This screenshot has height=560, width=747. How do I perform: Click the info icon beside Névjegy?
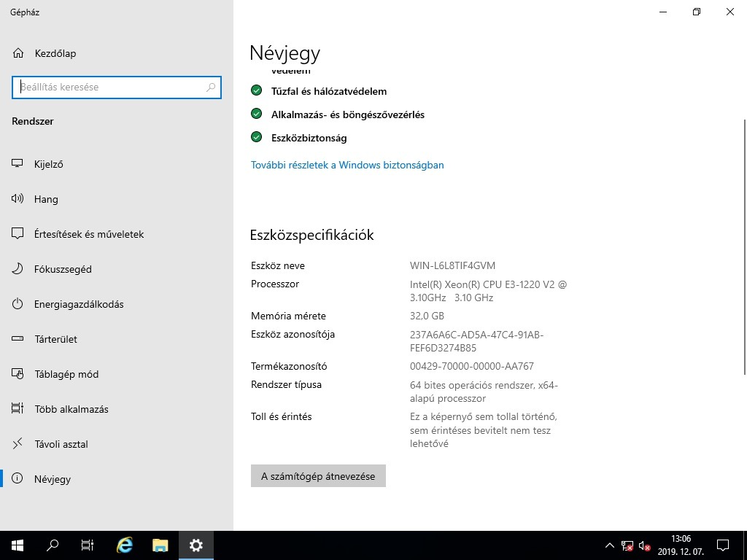click(18, 478)
